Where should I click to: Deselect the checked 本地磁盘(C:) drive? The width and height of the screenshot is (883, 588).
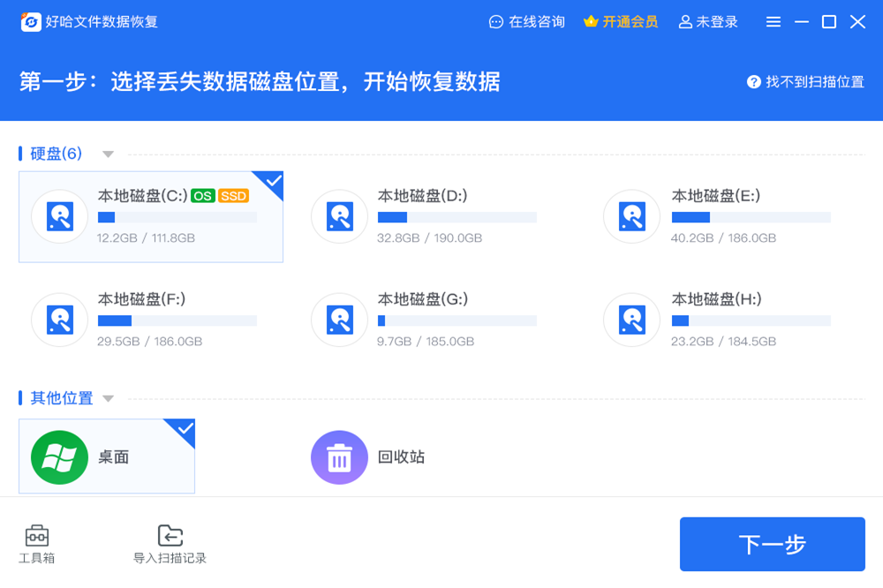[150, 217]
